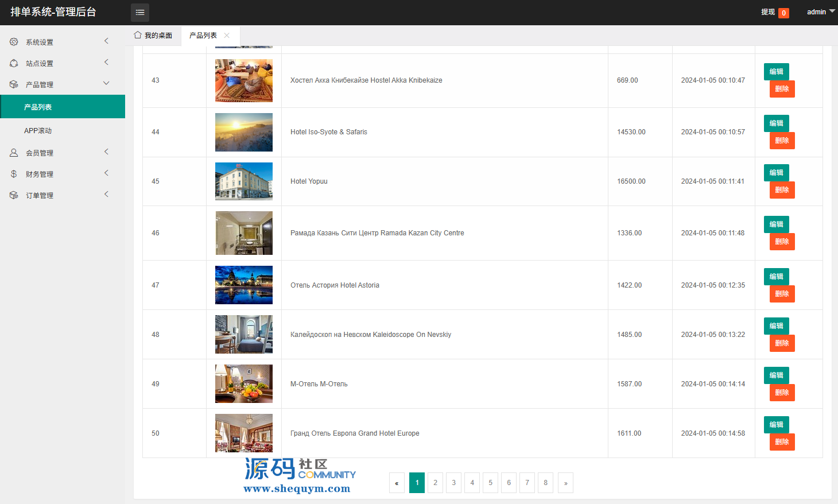Close the 产品列表 tab
The image size is (838, 504).
click(227, 36)
